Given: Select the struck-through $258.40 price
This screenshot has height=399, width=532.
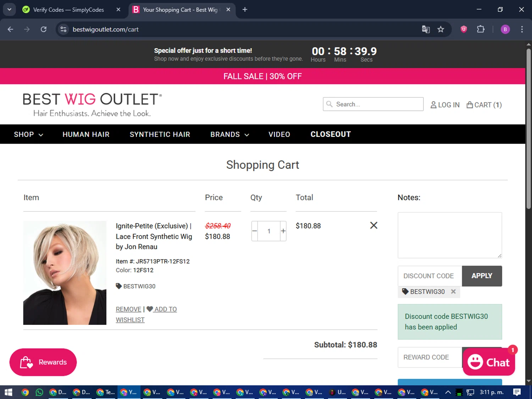Looking at the screenshot, I should coord(218,226).
